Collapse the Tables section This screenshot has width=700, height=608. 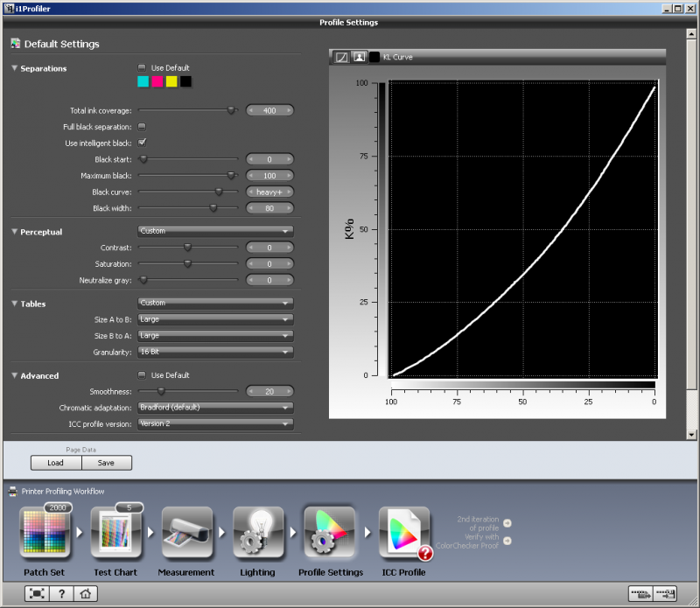point(15,304)
